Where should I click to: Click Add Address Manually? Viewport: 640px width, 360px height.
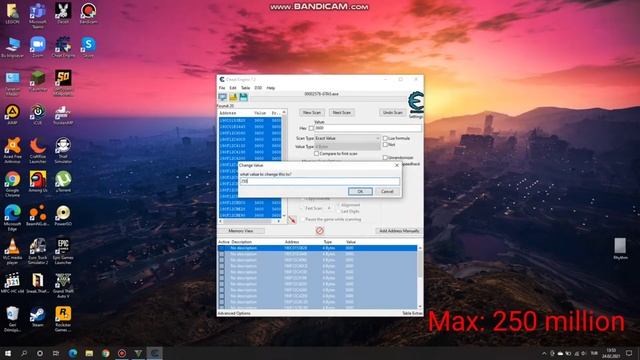pos(399,231)
